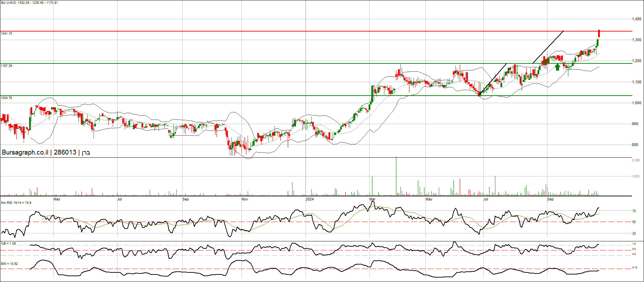Click the 1,000 price axis label
Image resolution: width=644 pixels, height=282 pixels.
click(x=636, y=103)
